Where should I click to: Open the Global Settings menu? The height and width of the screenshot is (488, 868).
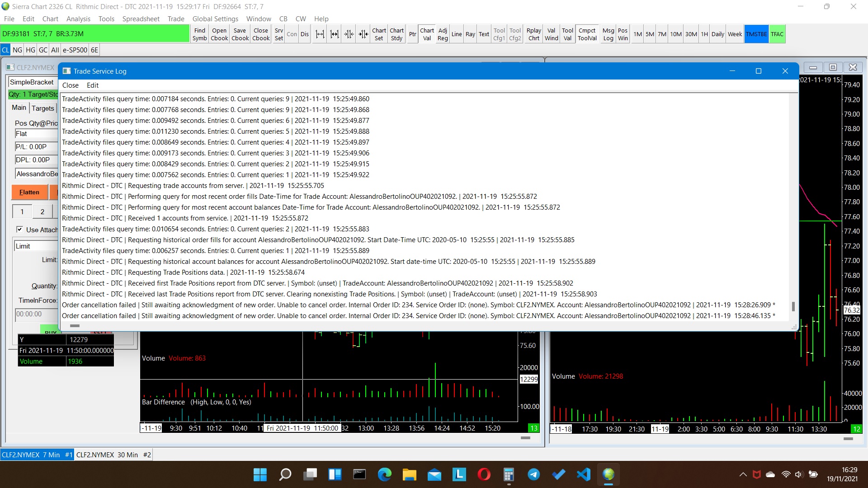pos(215,19)
